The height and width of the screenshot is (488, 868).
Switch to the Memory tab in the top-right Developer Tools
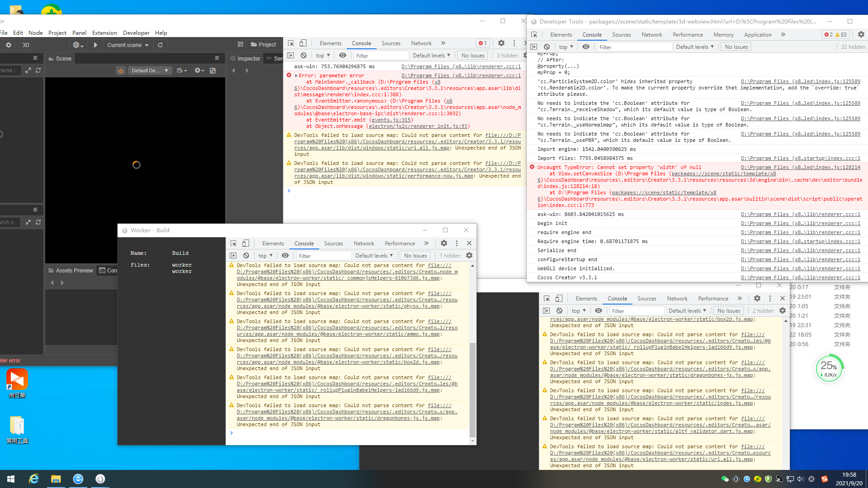pyautogui.click(x=723, y=34)
